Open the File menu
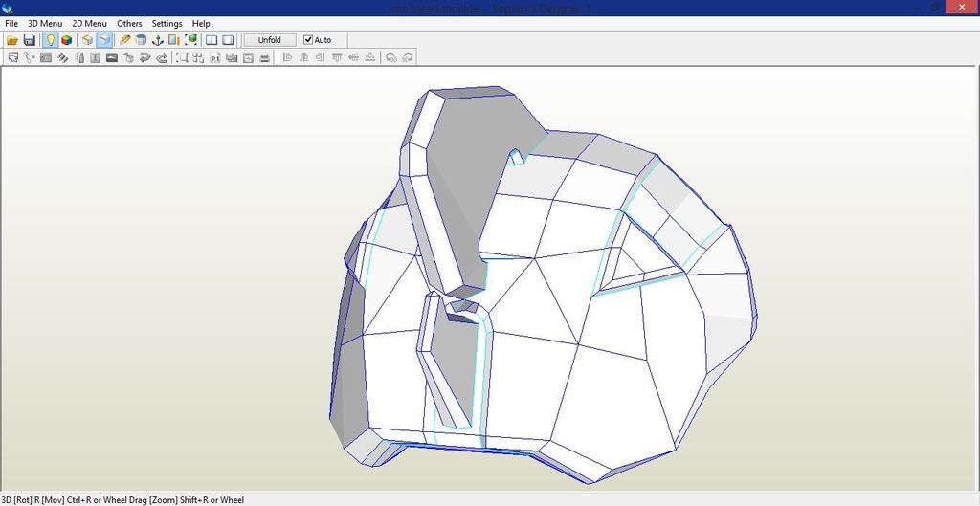This screenshot has width=980, height=506. [11, 23]
